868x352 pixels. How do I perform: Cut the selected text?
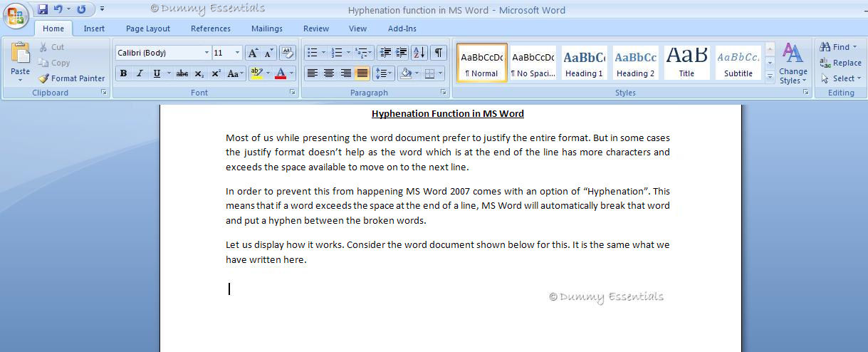(51, 47)
